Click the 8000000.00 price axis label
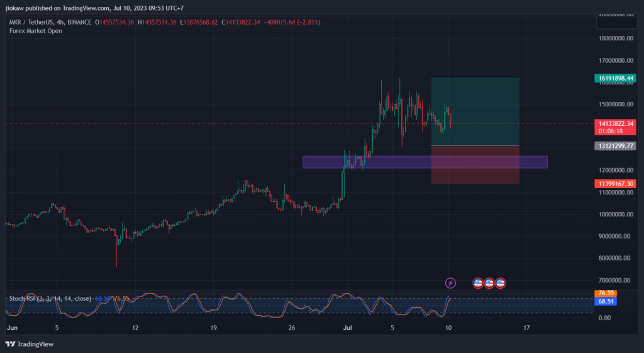 click(616, 258)
